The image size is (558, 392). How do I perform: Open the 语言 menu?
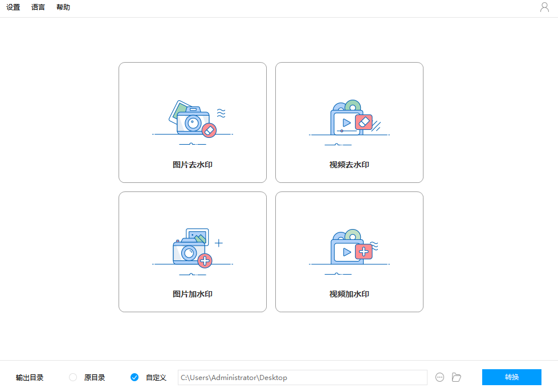pos(38,8)
